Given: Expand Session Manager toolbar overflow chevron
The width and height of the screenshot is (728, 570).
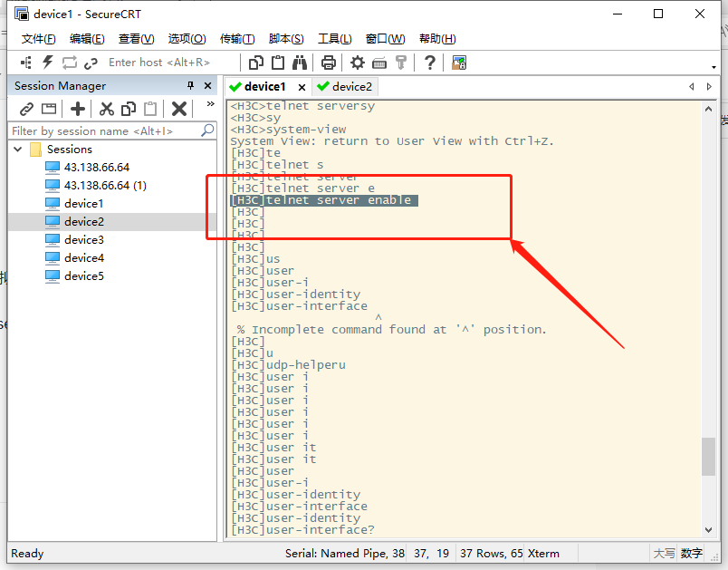Looking at the screenshot, I should click(x=210, y=104).
